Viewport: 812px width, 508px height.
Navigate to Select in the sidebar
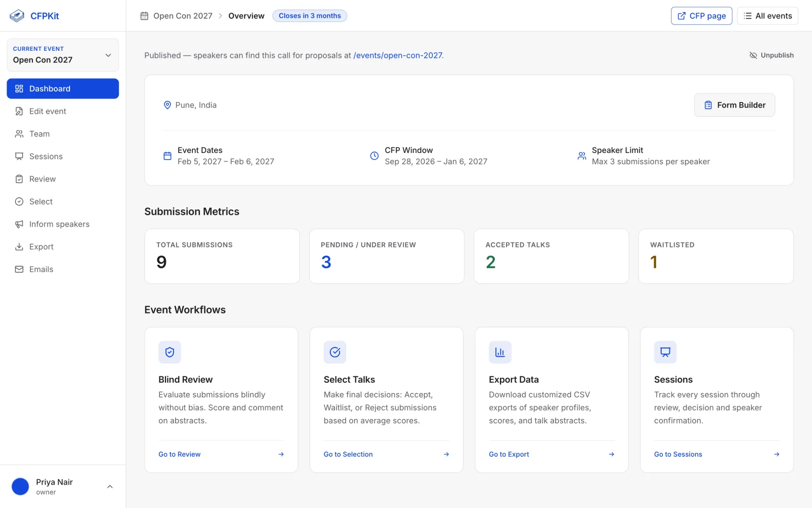pos(63,202)
